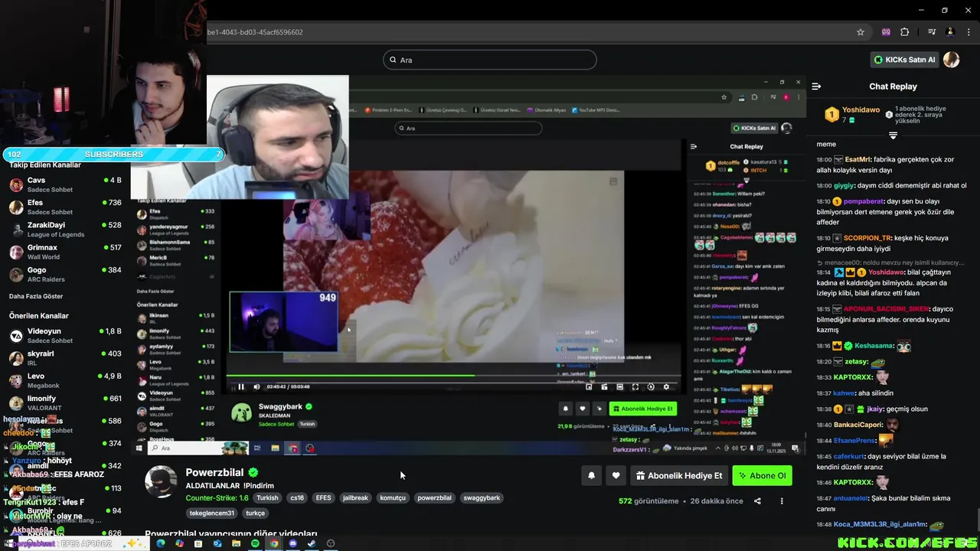Open the Chrome profile avatar

pos(950,32)
